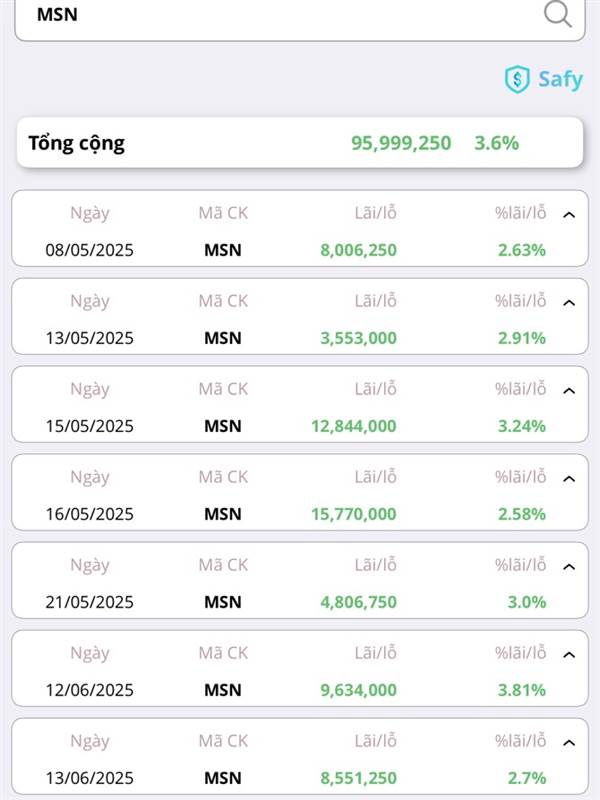Screen dimensions: 600x800
Task: Select MSN ticker in 08/05/2025 row
Action: coord(223,250)
